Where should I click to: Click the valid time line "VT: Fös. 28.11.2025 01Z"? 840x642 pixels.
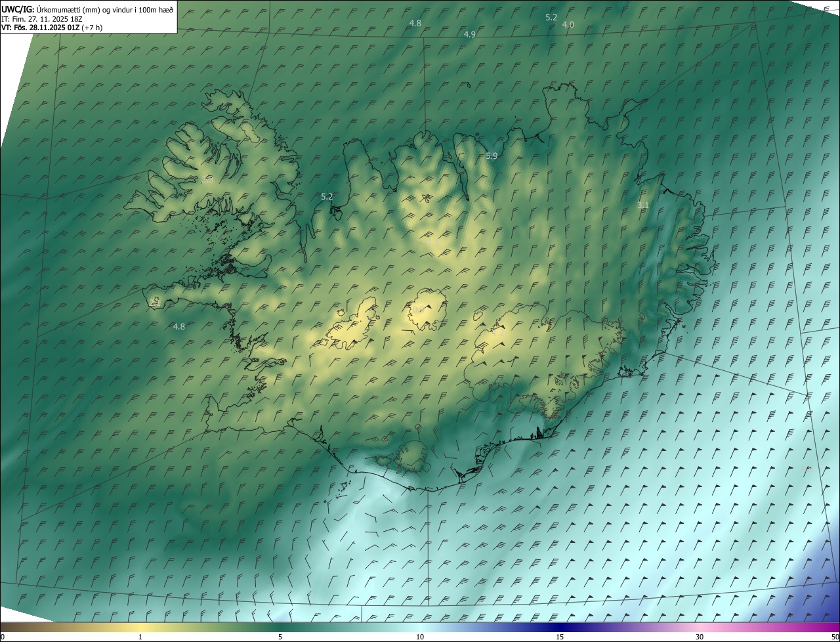point(40,28)
